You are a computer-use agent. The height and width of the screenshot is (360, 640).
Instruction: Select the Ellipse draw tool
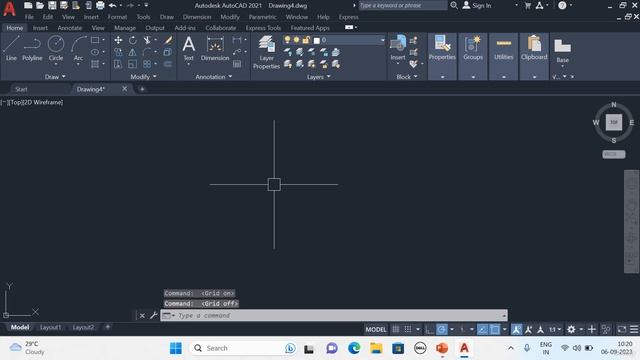point(95,52)
